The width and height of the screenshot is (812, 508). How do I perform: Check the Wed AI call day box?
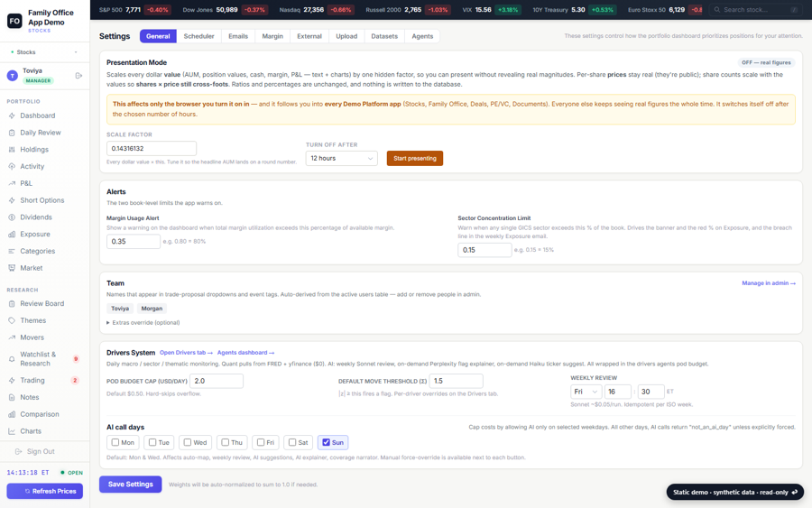(188, 442)
